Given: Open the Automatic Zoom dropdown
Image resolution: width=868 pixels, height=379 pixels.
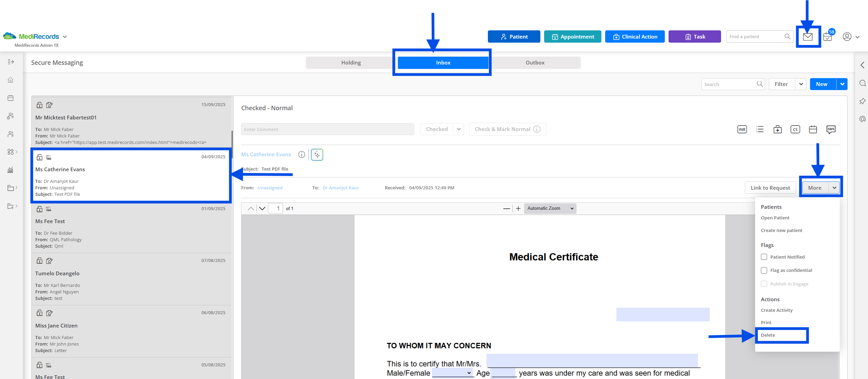Looking at the screenshot, I should 550,208.
